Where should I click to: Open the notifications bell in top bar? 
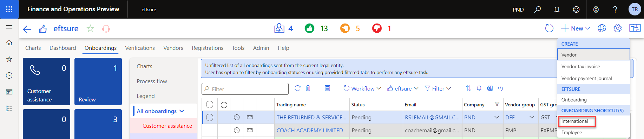click(x=557, y=9)
